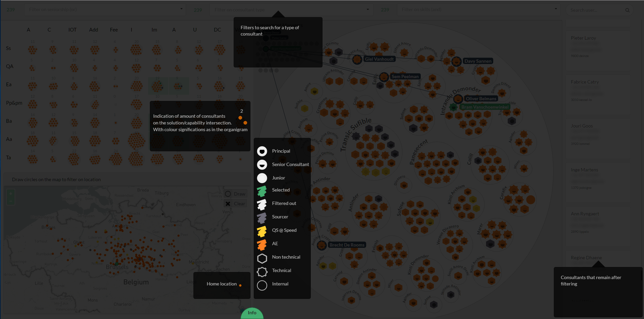Screen dimensions: 644x319
Task: Click the map zoom in plus icon
Action: pyautogui.click(x=11, y=194)
